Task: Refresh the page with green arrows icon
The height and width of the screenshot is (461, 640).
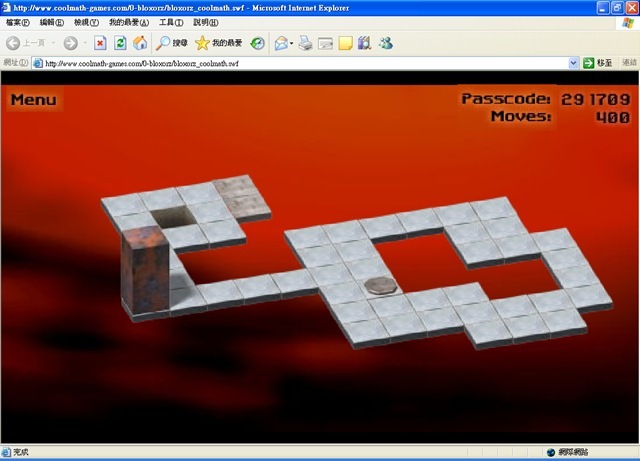Action: pyautogui.click(x=120, y=43)
